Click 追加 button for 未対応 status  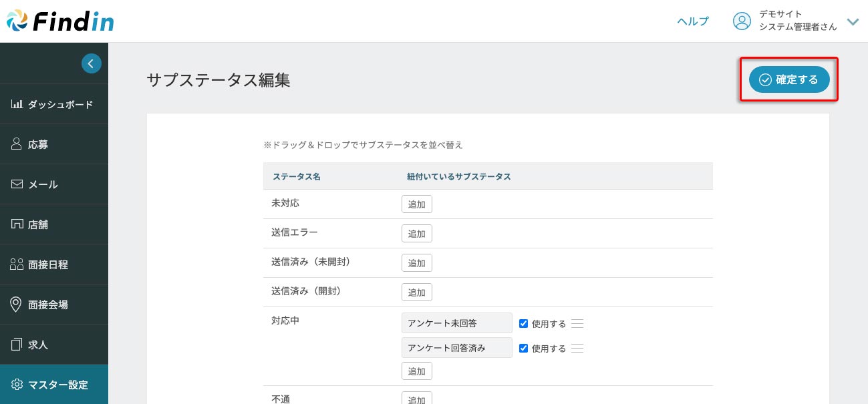click(x=417, y=204)
